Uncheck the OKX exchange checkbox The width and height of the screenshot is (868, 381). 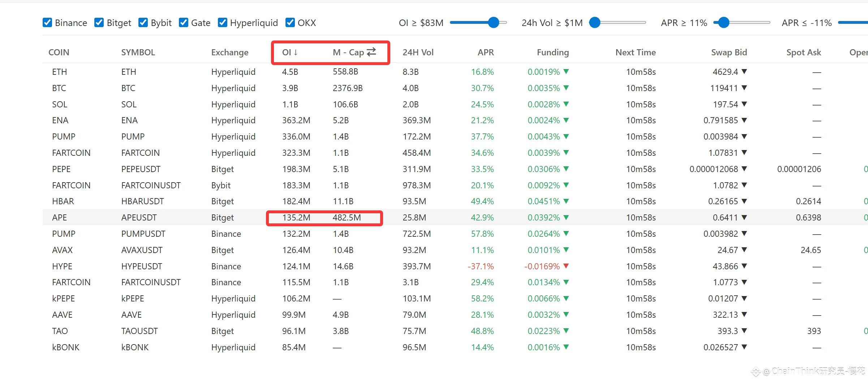coord(290,22)
